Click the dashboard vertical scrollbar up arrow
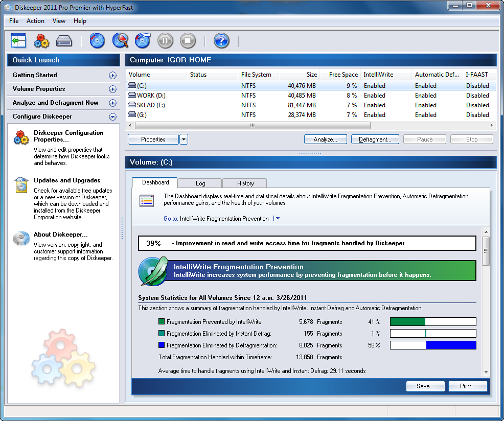The image size is (504, 421). coord(486,232)
